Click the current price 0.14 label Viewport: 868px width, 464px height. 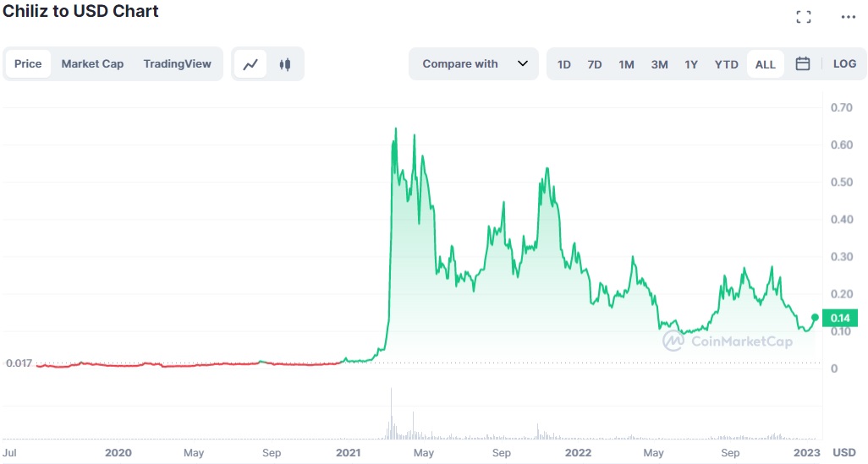[x=840, y=318]
